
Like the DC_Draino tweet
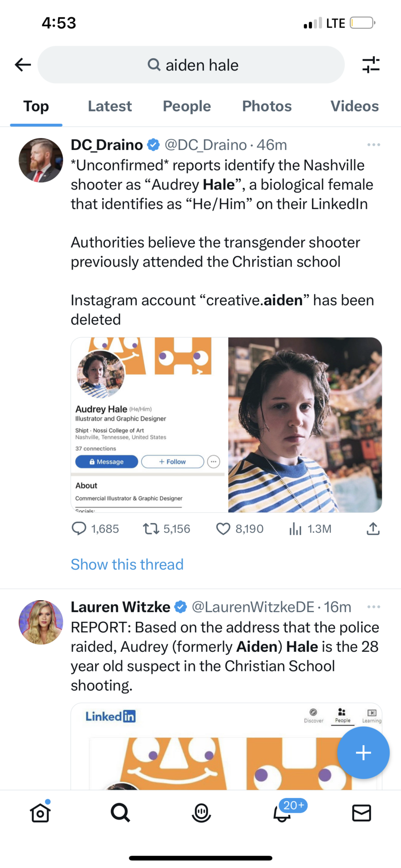[223, 529]
